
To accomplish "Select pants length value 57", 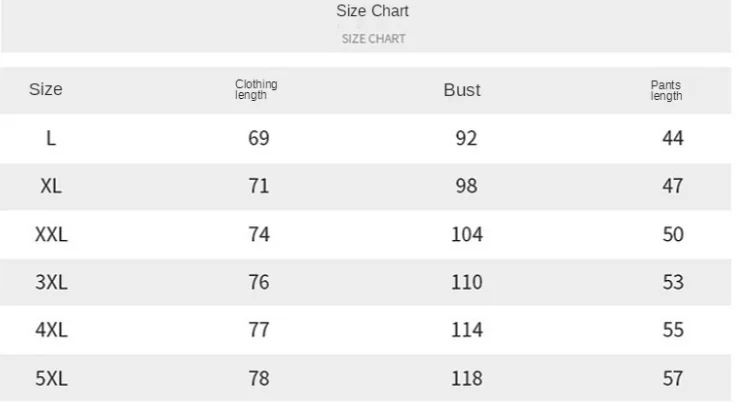I will (673, 378).
